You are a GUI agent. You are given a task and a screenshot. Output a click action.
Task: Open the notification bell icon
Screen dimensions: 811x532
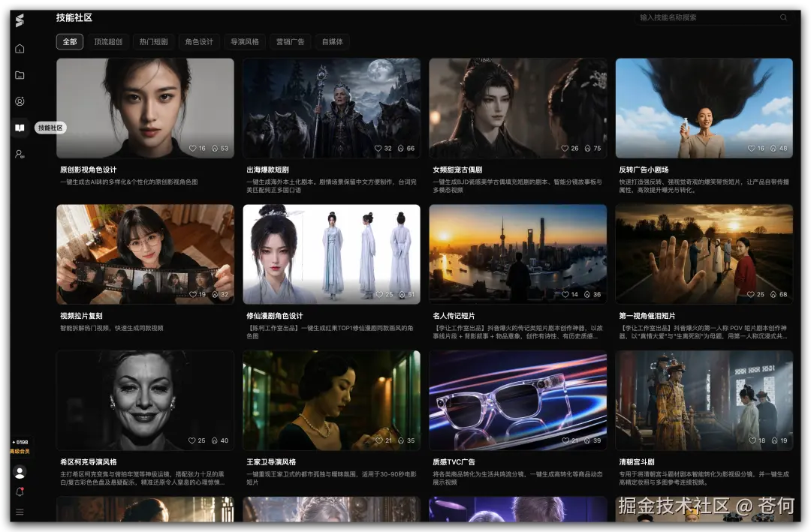[20, 492]
